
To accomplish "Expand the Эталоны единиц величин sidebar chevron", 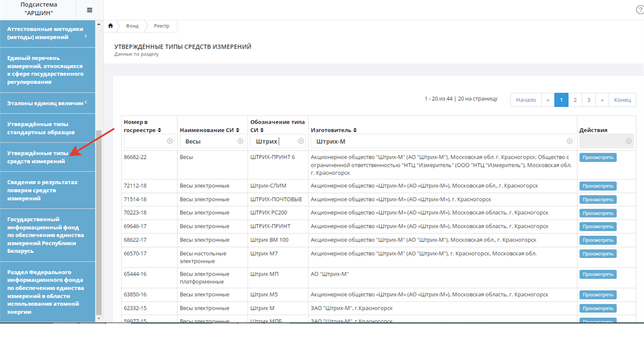I will [x=86, y=102].
